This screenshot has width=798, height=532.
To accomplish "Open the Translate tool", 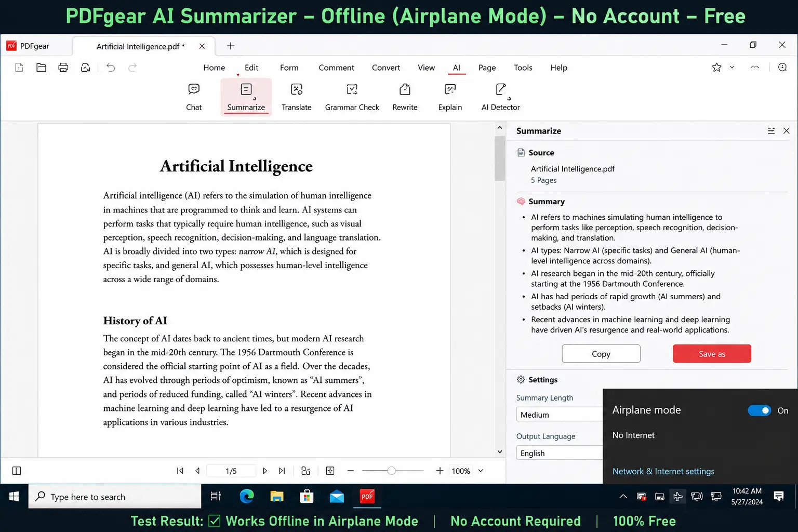I will (297, 97).
